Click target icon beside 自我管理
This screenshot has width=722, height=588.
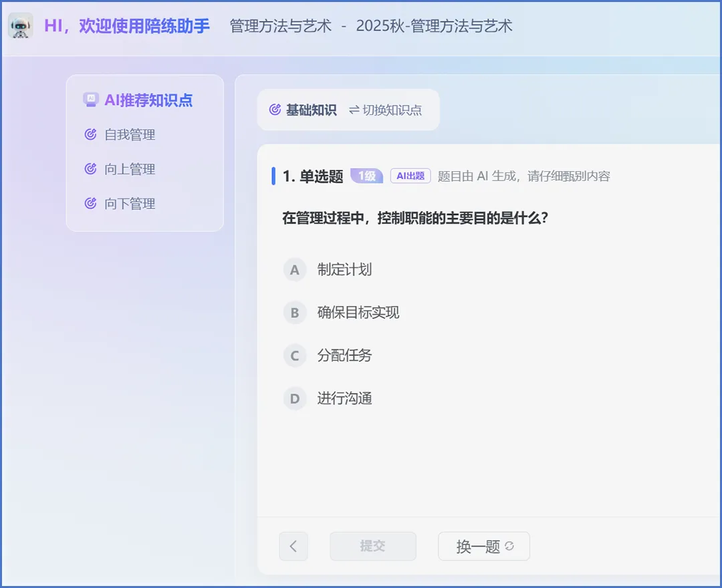[91, 135]
